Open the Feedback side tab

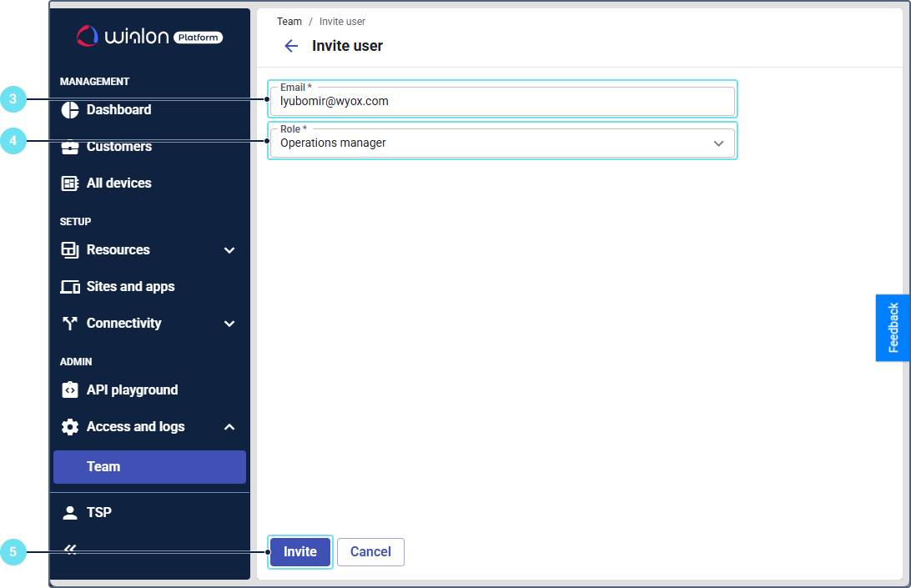pos(893,328)
